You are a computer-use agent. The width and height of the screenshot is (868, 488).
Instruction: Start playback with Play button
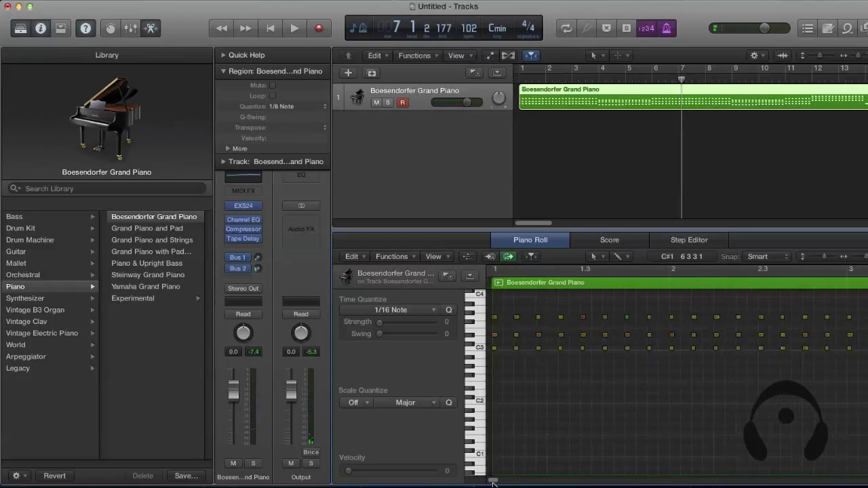(x=294, y=28)
